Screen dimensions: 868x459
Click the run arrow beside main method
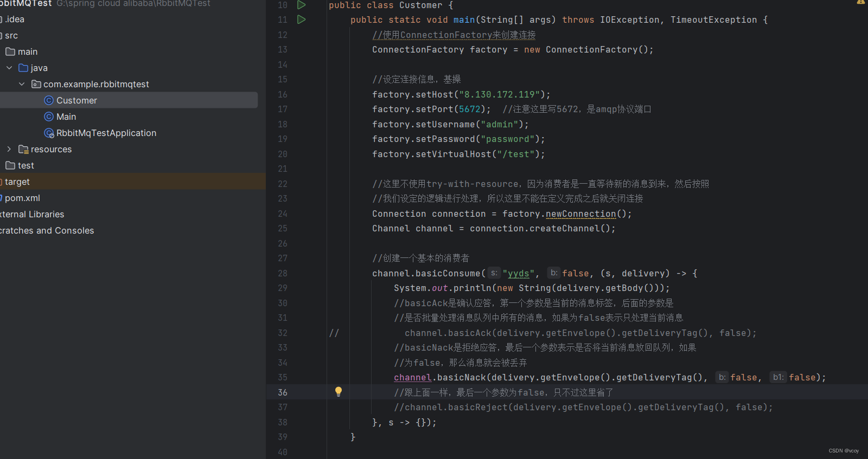coord(302,20)
